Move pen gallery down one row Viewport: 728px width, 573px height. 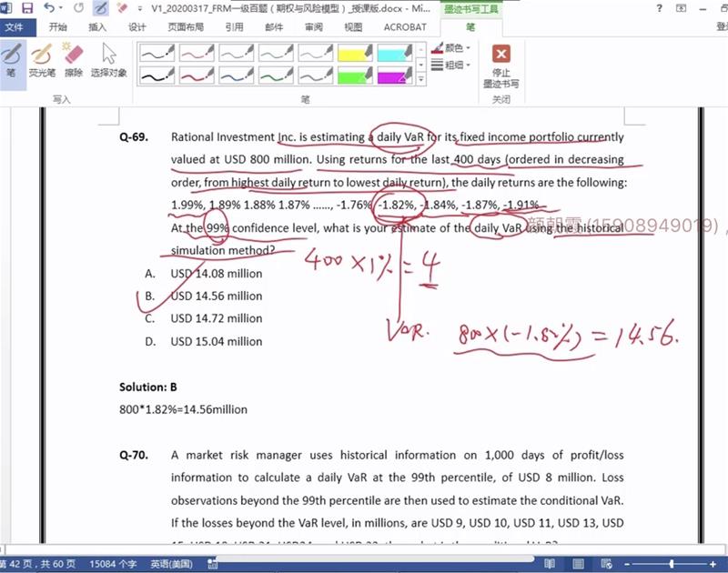(420, 65)
